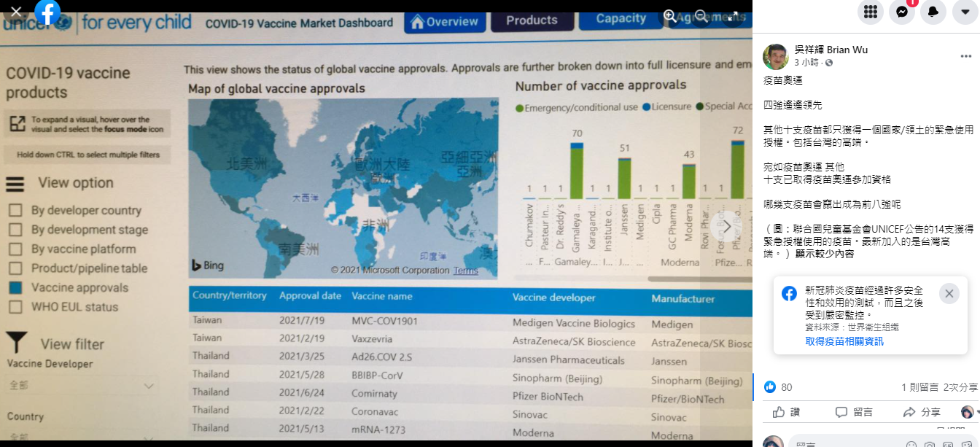Enter fullscreen photo view
This screenshot has height=447, width=980.
click(x=732, y=15)
